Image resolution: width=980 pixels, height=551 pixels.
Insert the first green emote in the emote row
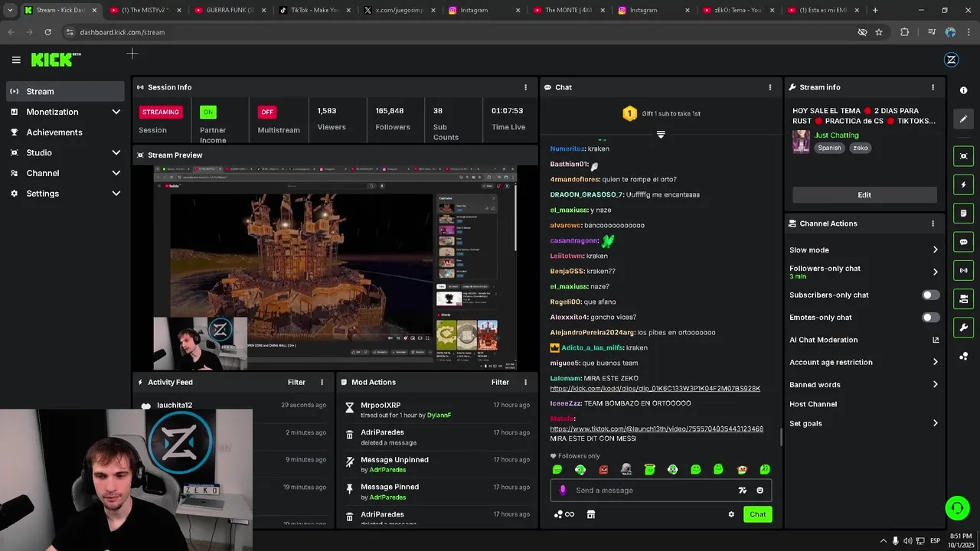557,470
